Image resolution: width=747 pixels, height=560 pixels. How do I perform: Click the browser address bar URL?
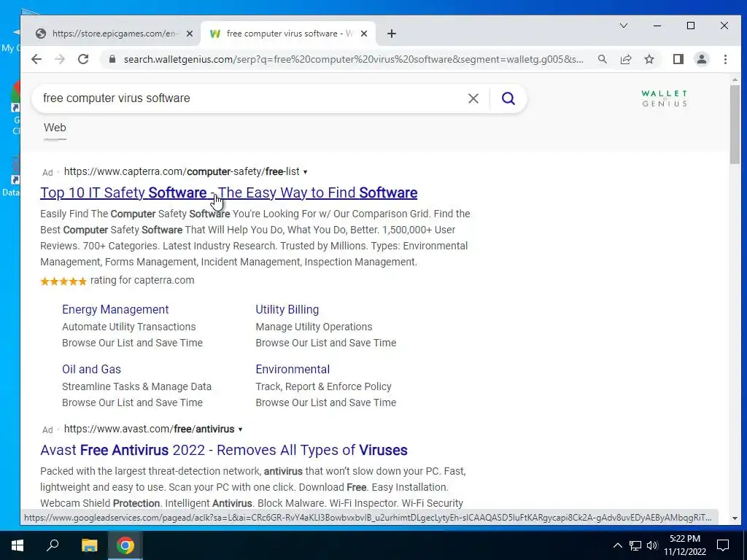point(352,60)
